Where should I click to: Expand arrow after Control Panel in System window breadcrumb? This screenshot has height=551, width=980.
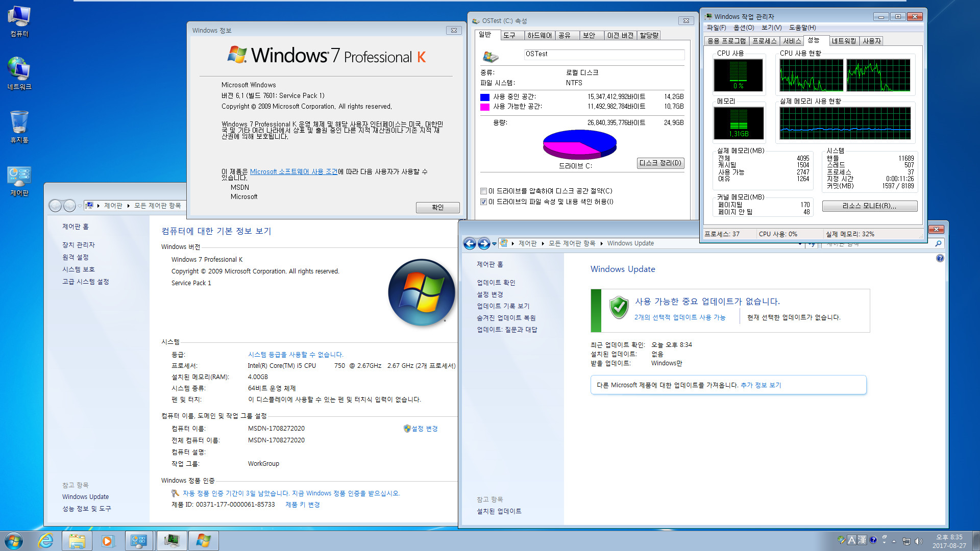(x=129, y=206)
